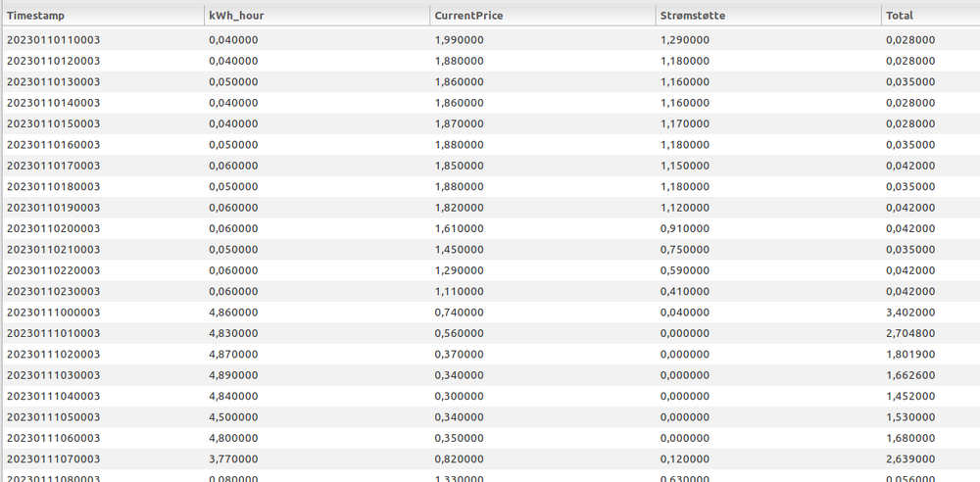Select kWh_hour cell 4,890000
Screen dimensions: 980x482
[x=233, y=375]
